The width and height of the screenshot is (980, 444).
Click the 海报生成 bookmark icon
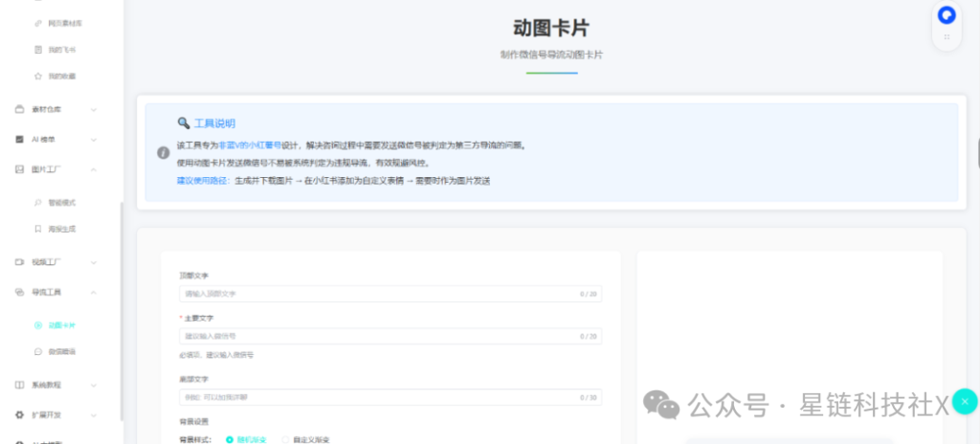[38, 229]
